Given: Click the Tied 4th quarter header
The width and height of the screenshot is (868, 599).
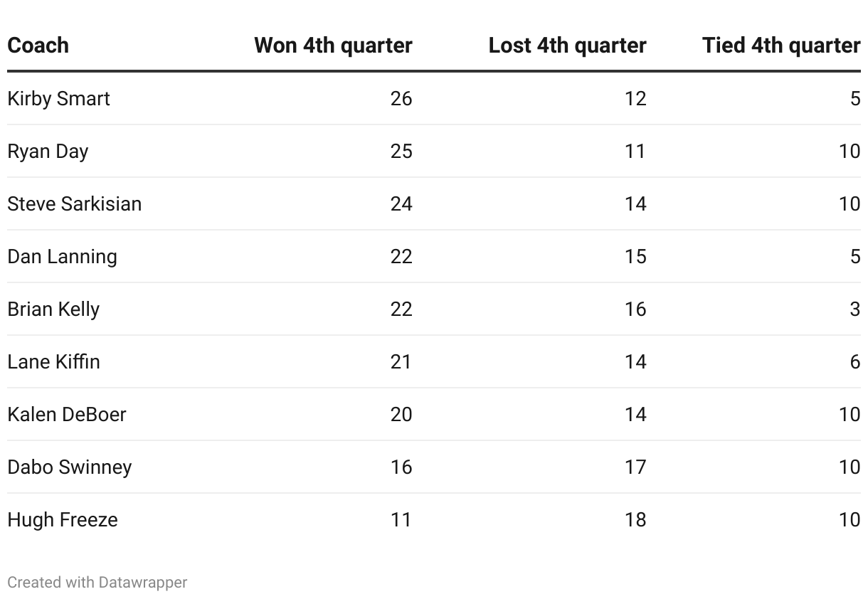Looking at the screenshot, I should click(x=781, y=46).
